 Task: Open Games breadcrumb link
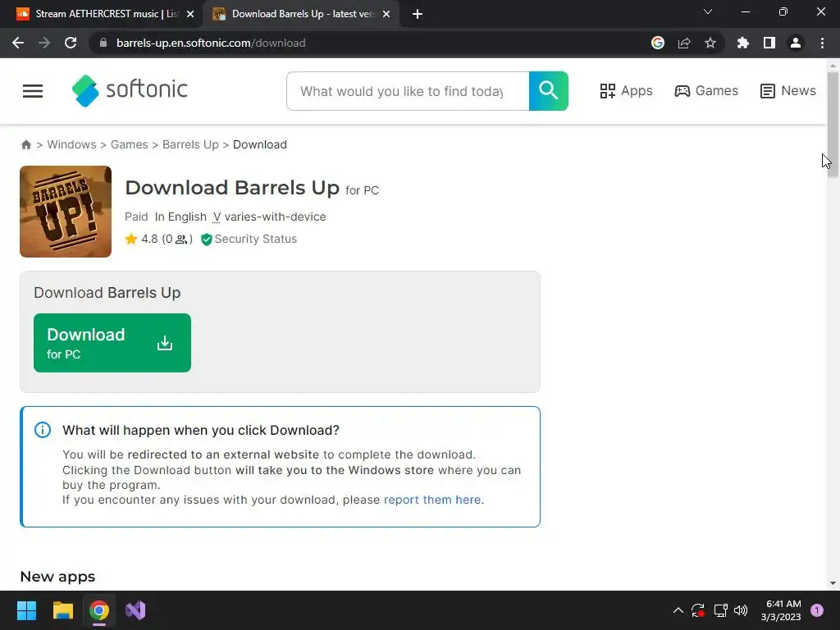pyautogui.click(x=129, y=144)
